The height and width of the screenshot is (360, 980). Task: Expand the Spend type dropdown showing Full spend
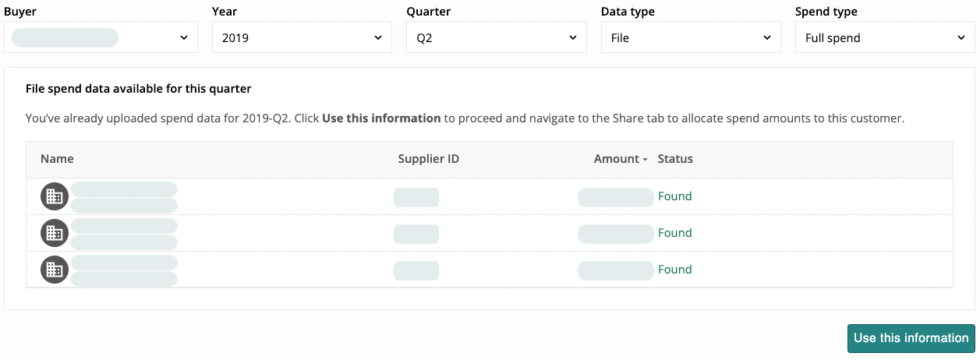click(884, 37)
